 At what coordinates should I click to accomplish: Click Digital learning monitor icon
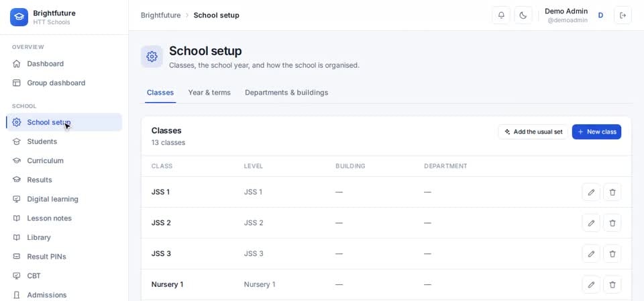click(x=16, y=199)
